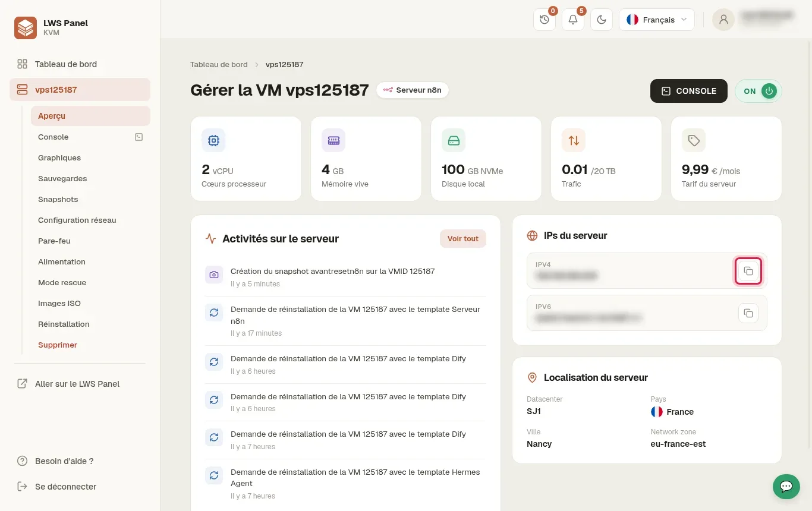Click the Disque local card icon
This screenshot has width=812, height=511.
(454, 140)
